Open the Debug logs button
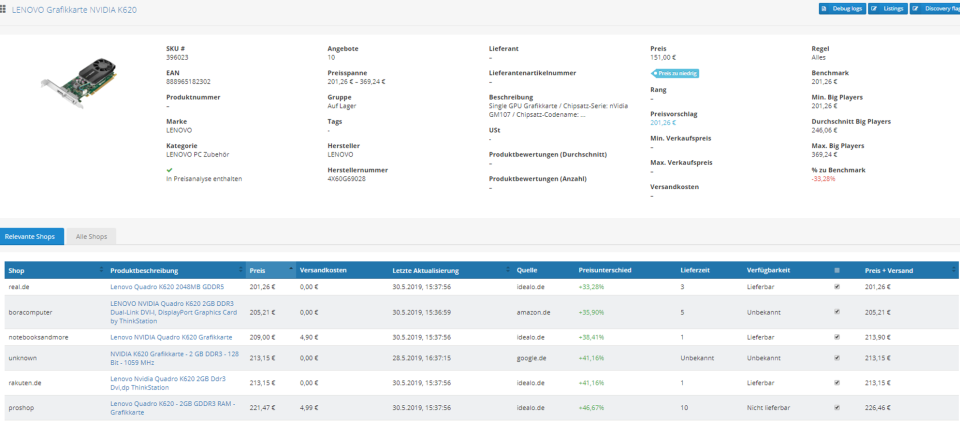 [842, 9]
